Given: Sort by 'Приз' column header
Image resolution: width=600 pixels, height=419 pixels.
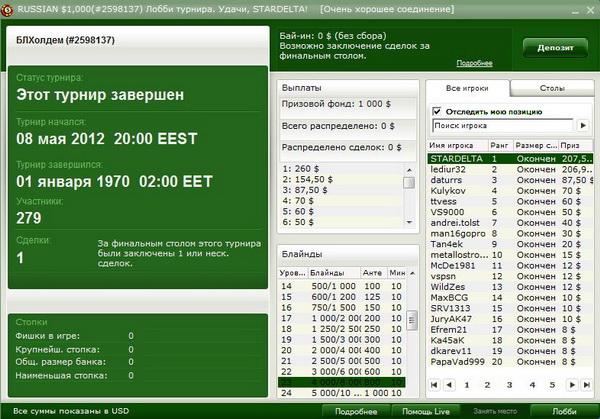Looking at the screenshot, I should coord(576,145).
